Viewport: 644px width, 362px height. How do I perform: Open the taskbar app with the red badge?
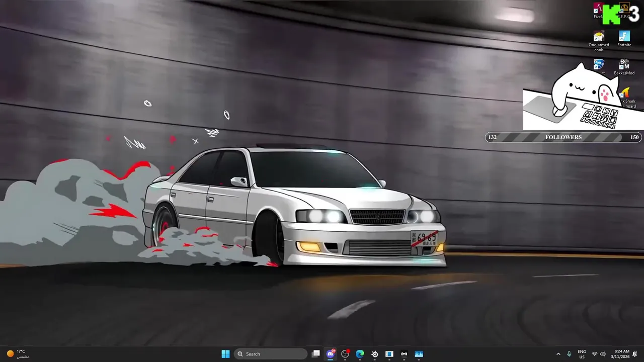coord(345,354)
